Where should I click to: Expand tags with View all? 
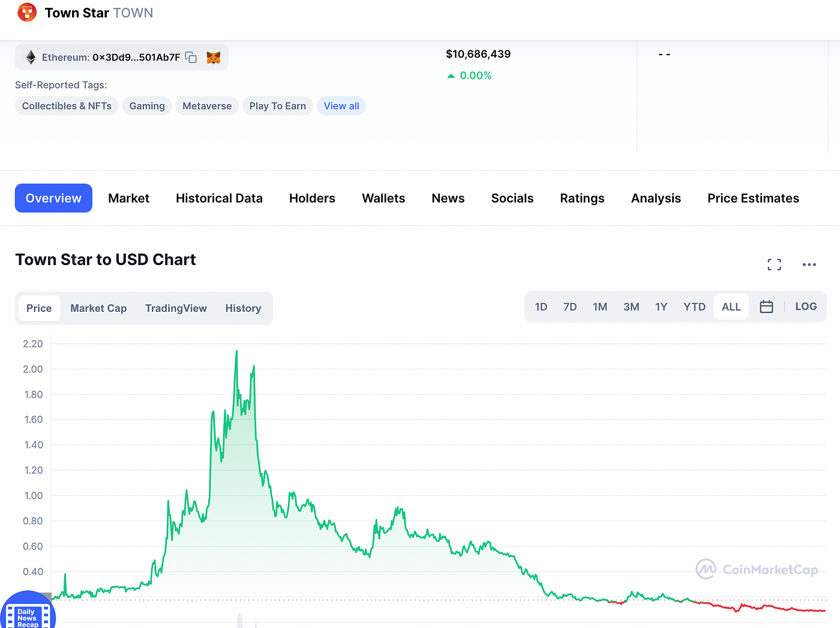coord(341,106)
